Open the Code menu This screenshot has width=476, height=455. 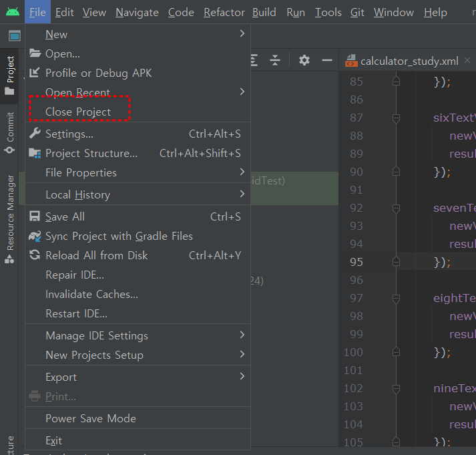click(x=181, y=13)
